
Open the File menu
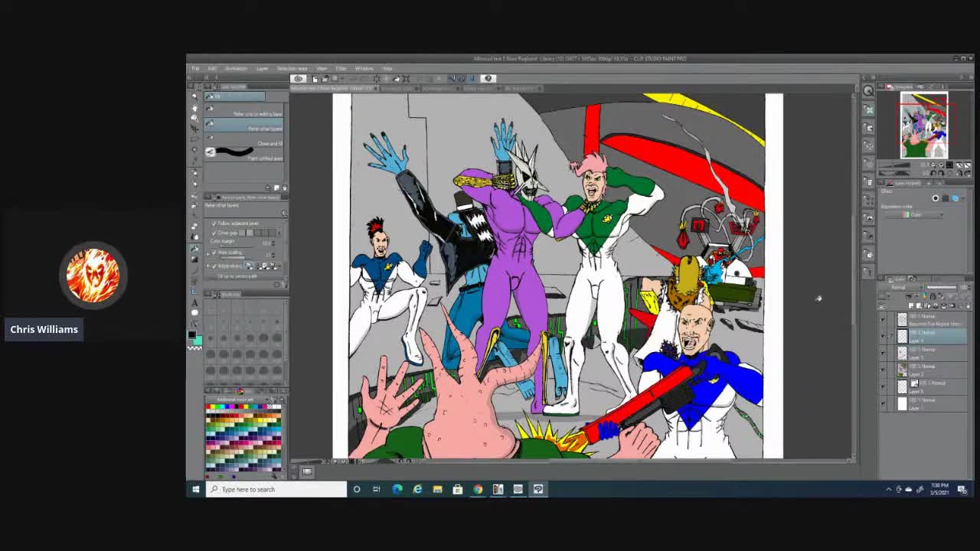195,68
